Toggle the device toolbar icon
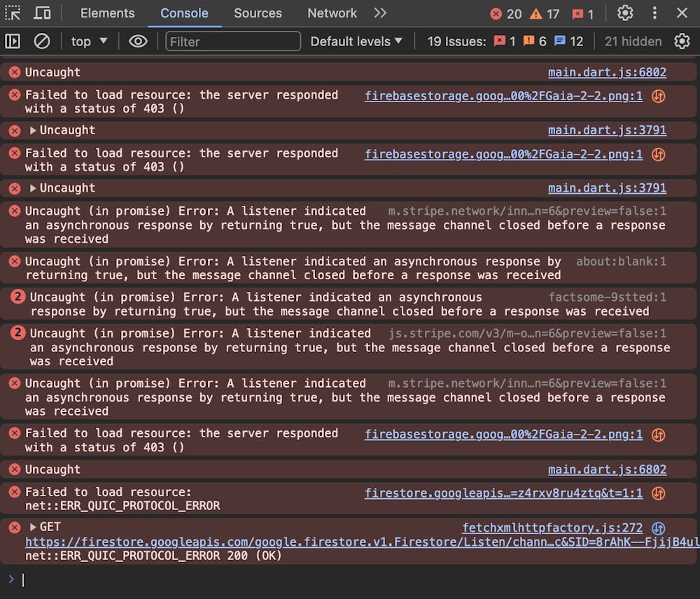The image size is (700, 599). [x=42, y=13]
